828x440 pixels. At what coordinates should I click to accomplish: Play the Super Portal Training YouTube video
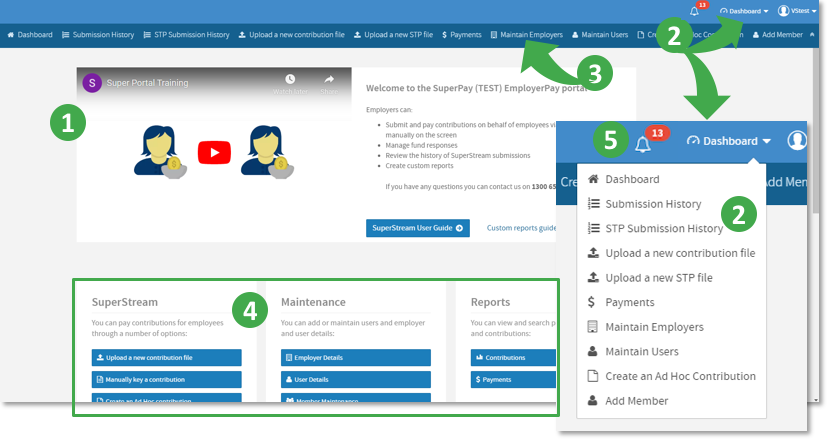(x=214, y=153)
